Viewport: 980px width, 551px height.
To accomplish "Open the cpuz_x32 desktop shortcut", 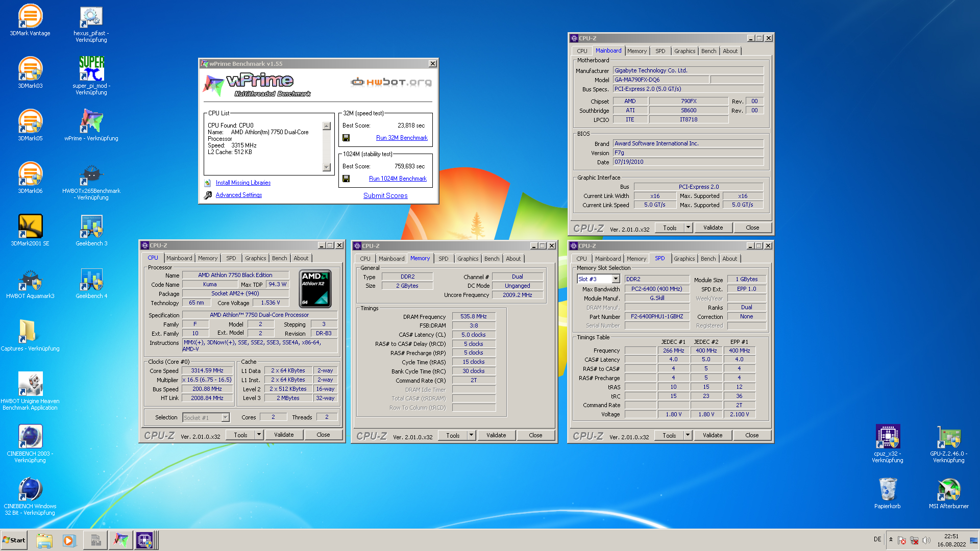I will pyautogui.click(x=888, y=443).
